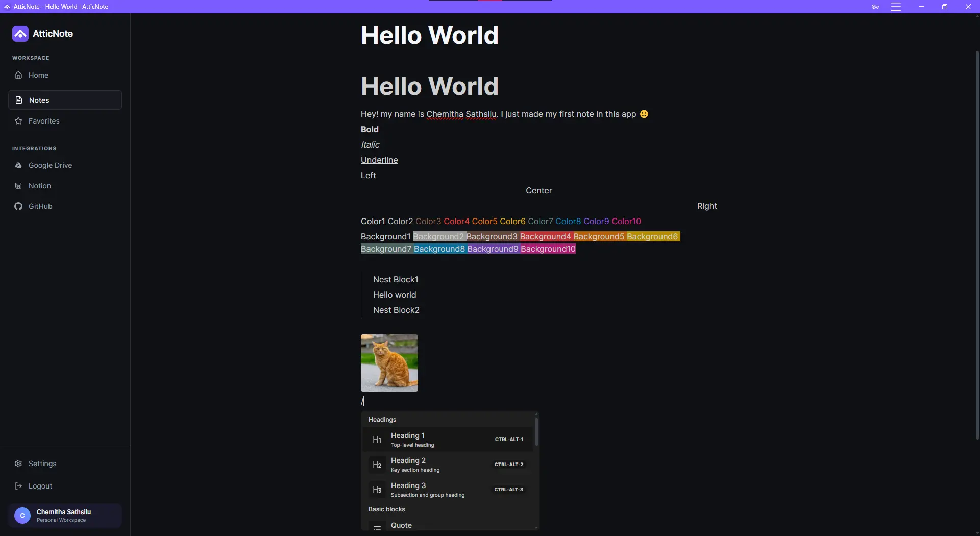Click the key icon in title bar
980x536 pixels.
[x=875, y=7]
